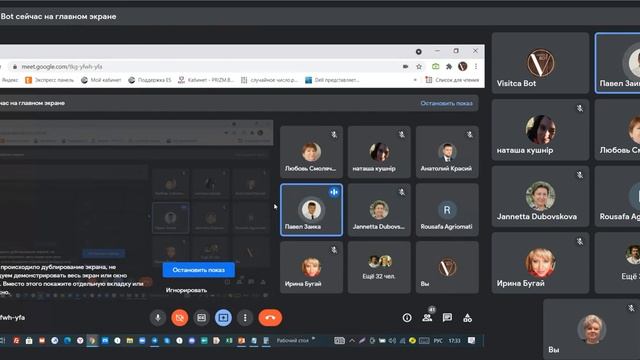Open the Chrome Extensions puzzle icon
Screen dimensions: 640x360
[449, 67]
